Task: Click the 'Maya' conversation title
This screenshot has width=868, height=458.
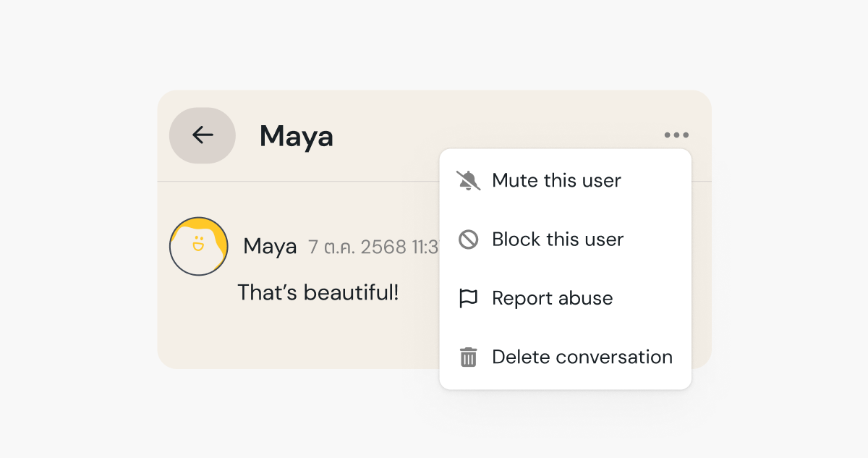Action: click(297, 136)
